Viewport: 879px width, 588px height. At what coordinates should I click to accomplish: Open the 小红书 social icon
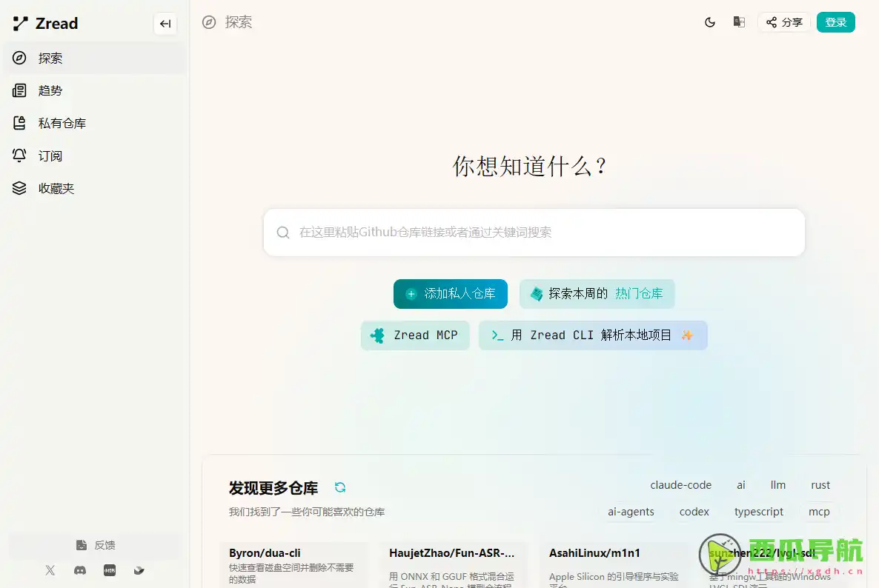coord(110,571)
